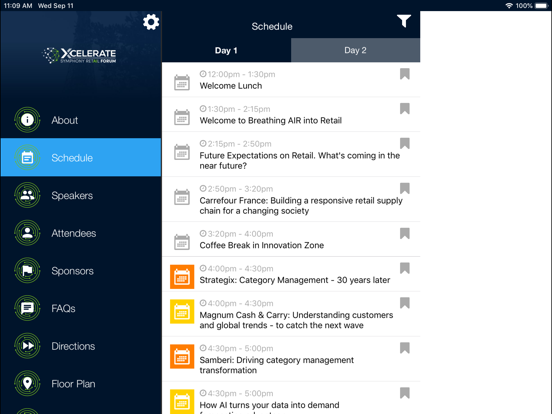Click the Schedule header title
552x414 pixels.
pyautogui.click(x=272, y=26)
